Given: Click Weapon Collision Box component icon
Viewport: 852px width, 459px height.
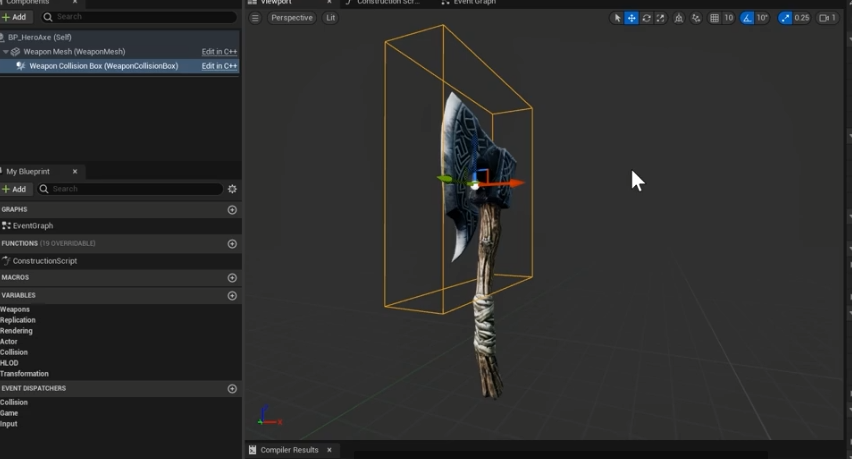Looking at the screenshot, I should tap(21, 66).
